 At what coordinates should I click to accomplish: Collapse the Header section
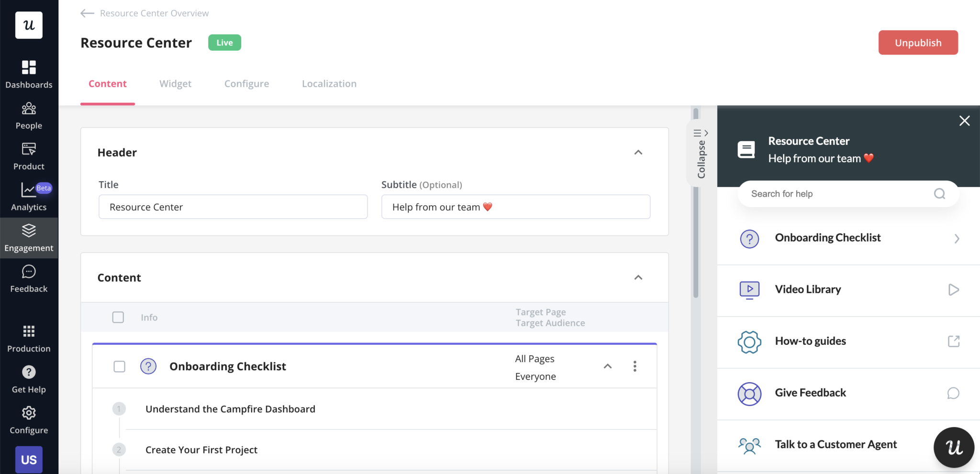point(638,152)
